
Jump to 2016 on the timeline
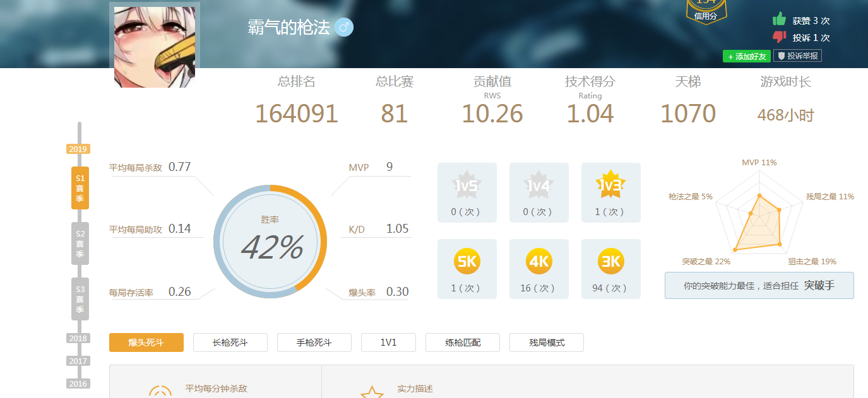[x=78, y=383]
